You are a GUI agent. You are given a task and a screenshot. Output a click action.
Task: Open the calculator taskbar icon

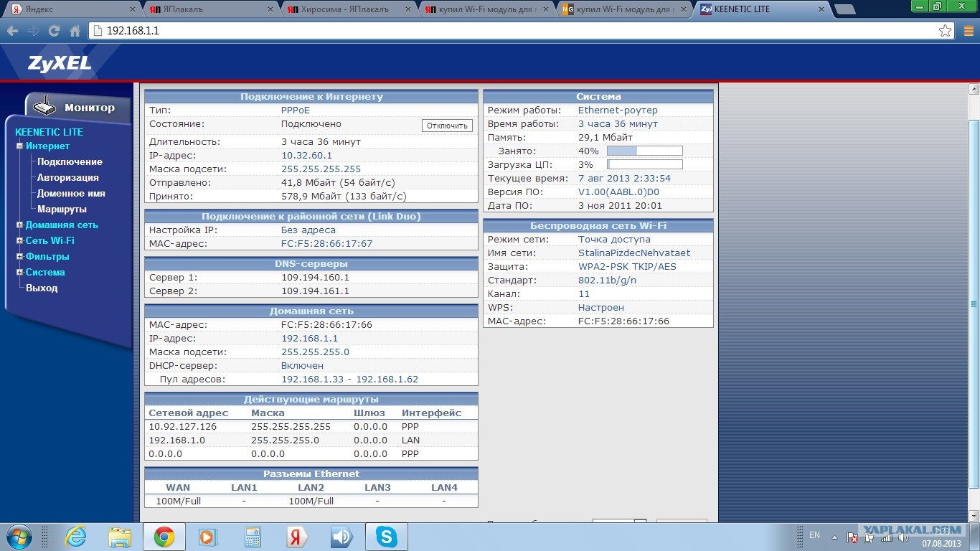point(253,537)
